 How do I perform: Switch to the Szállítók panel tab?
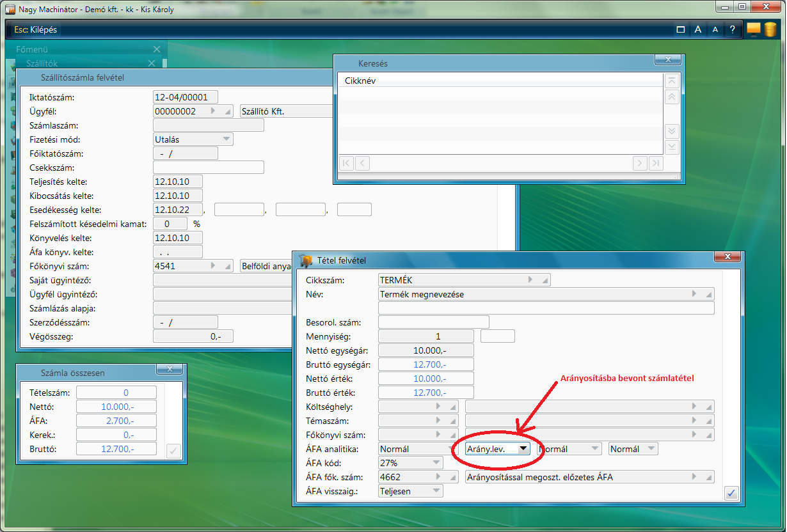coord(42,63)
